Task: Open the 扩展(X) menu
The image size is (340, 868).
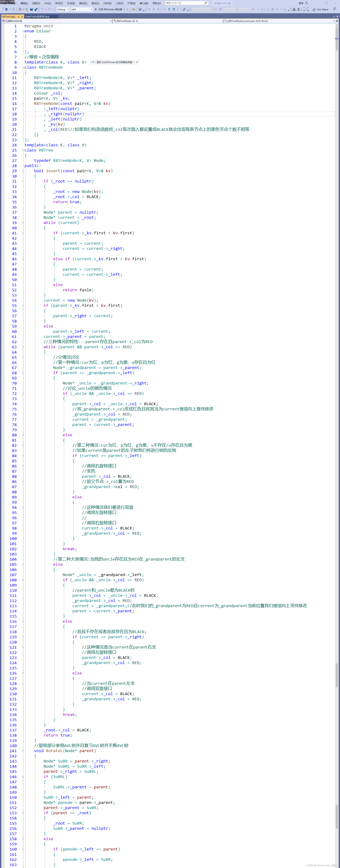Action: click(x=132, y=3)
